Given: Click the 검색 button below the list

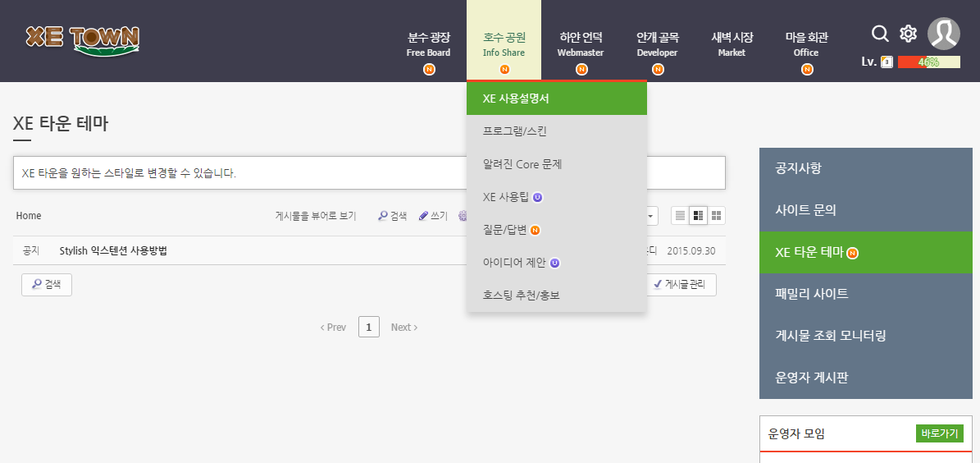Looking at the screenshot, I should point(47,284).
